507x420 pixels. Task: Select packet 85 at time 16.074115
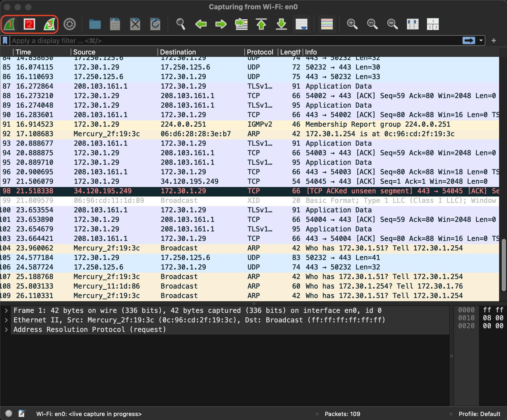(249, 67)
